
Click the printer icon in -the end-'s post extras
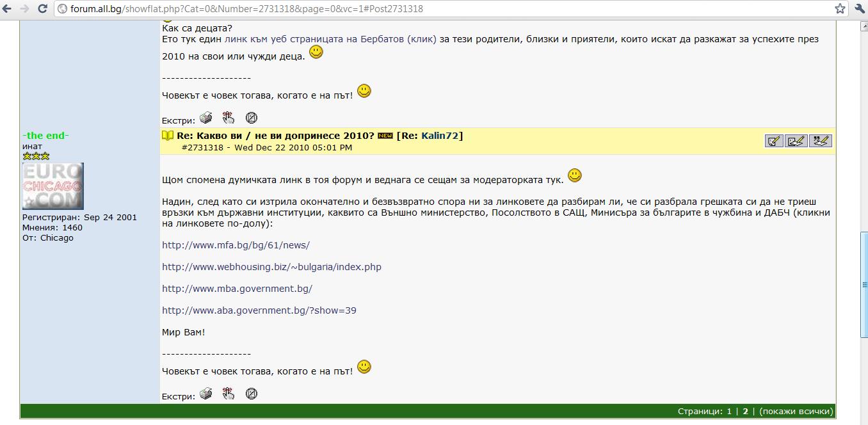(205, 394)
